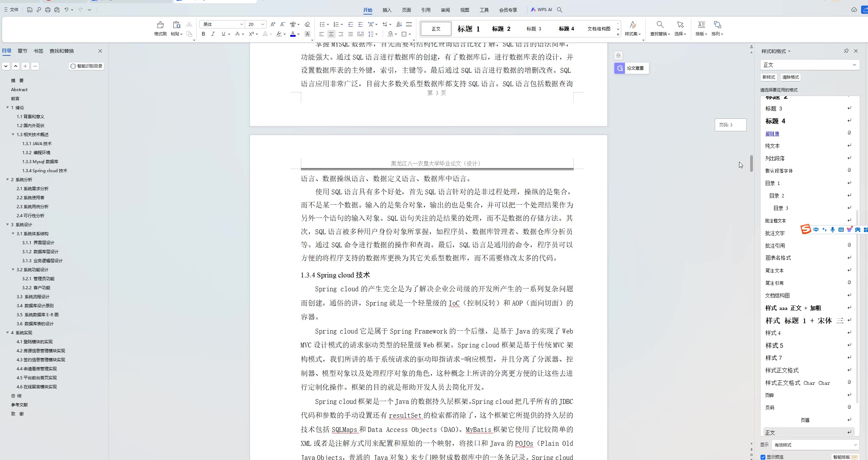Image resolution: width=868 pixels, height=460 pixels.
Task: Open the WPS AI assistant
Action: click(x=541, y=10)
